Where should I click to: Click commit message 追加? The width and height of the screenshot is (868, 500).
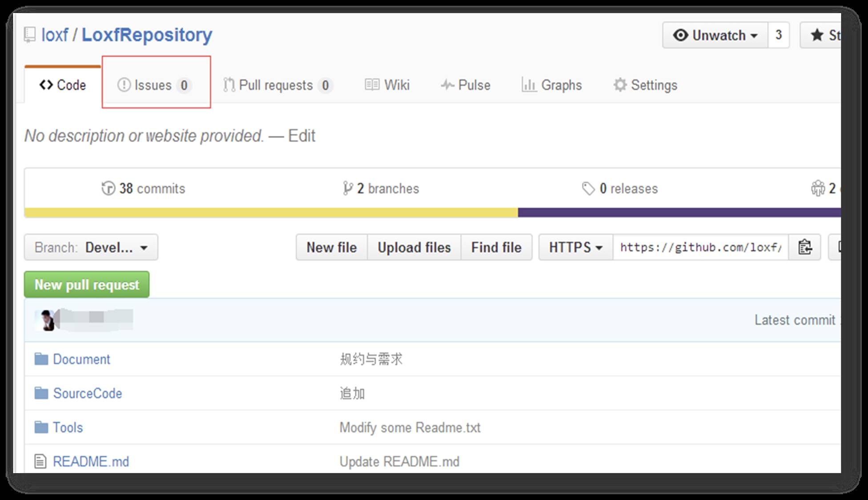coord(352,393)
